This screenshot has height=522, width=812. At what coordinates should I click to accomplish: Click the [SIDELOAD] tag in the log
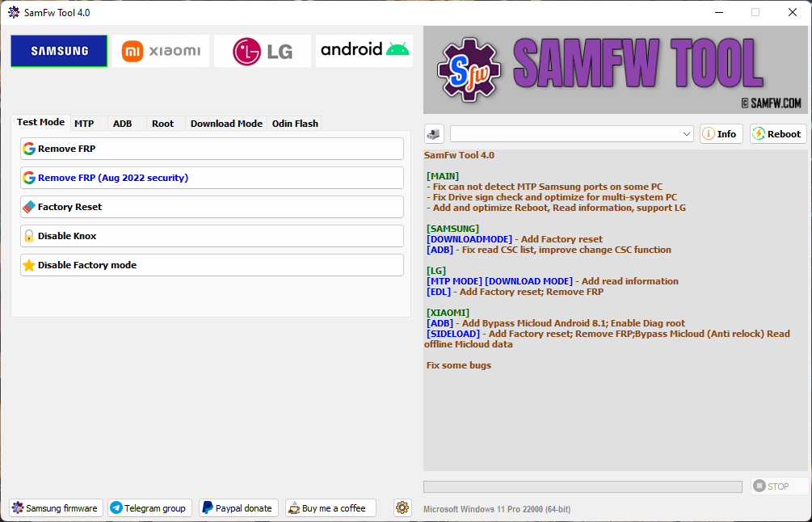pos(453,334)
